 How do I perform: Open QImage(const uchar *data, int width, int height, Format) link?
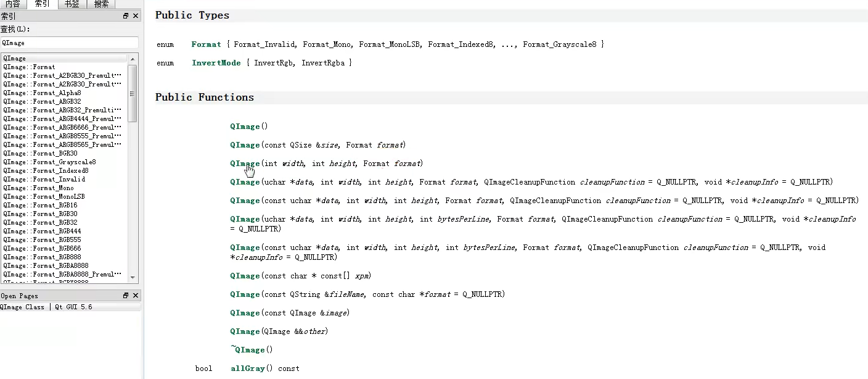coord(245,201)
